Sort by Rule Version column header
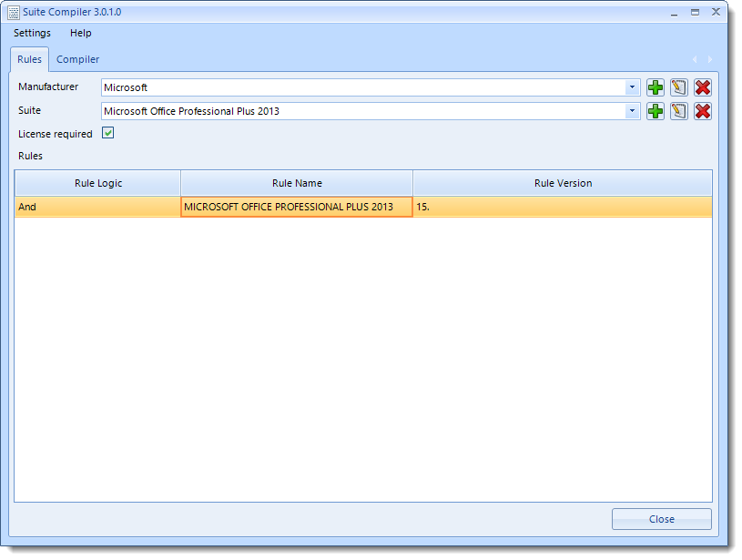This screenshot has width=742, height=560. pyautogui.click(x=563, y=183)
